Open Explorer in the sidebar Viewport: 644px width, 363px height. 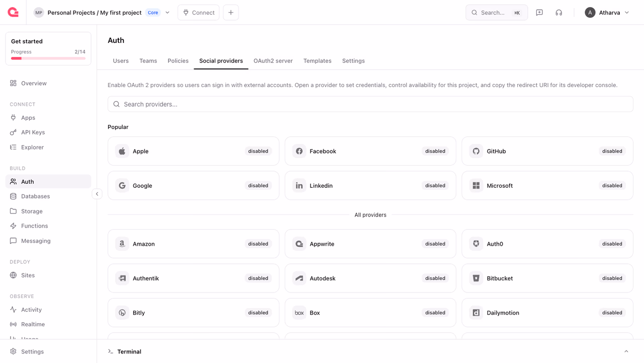pos(48,148)
